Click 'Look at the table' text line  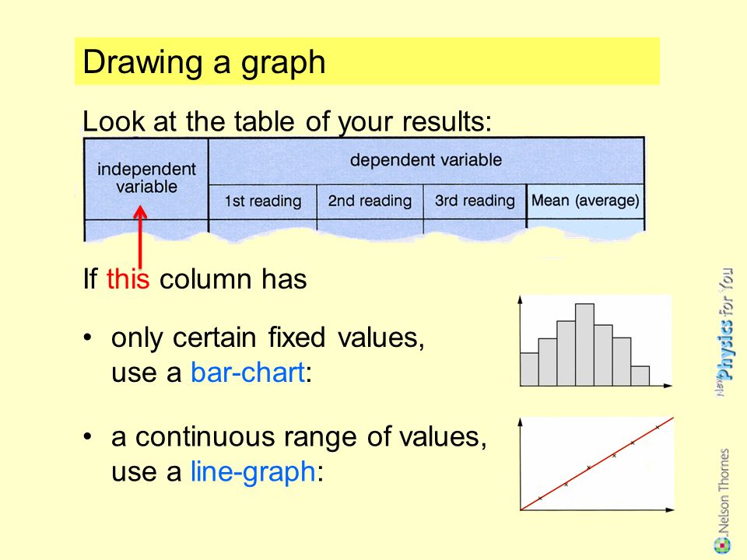(287, 121)
